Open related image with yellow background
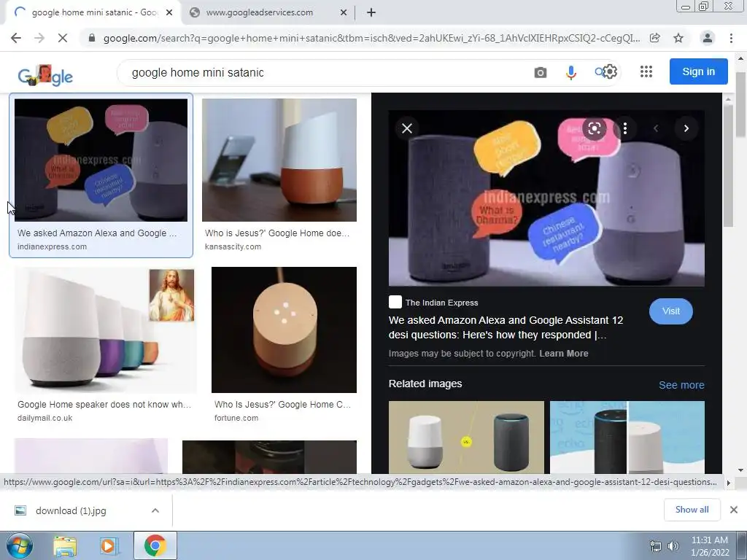747x560 pixels. [466, 437]
